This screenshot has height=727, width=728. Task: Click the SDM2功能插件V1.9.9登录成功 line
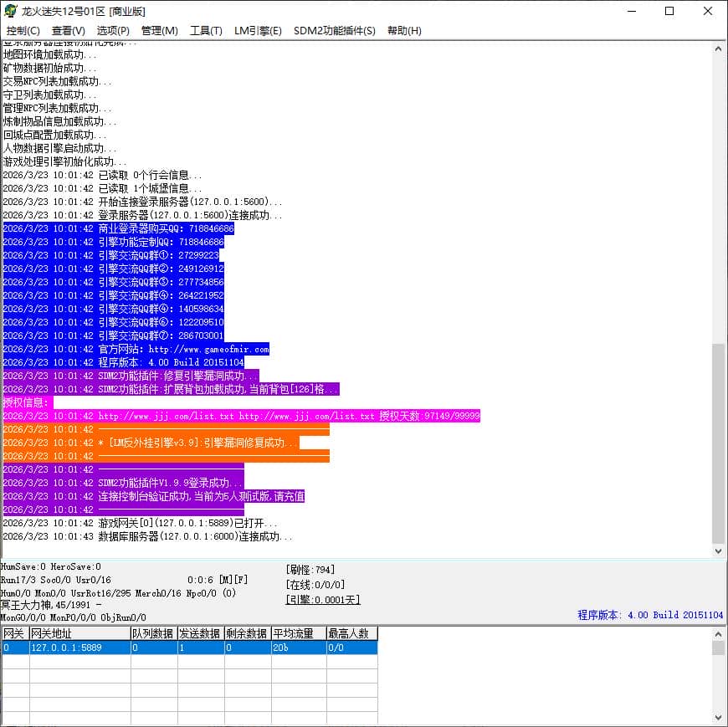click(x=123, y=483)
